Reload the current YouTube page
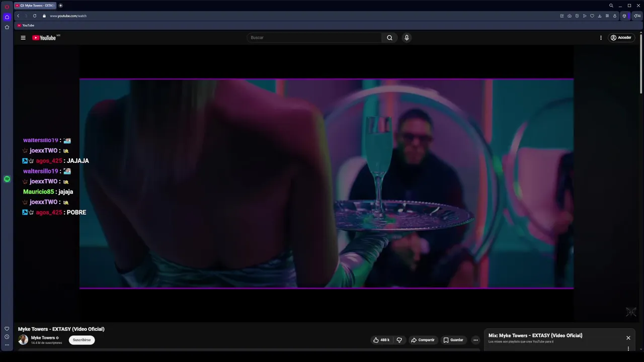 35,16
